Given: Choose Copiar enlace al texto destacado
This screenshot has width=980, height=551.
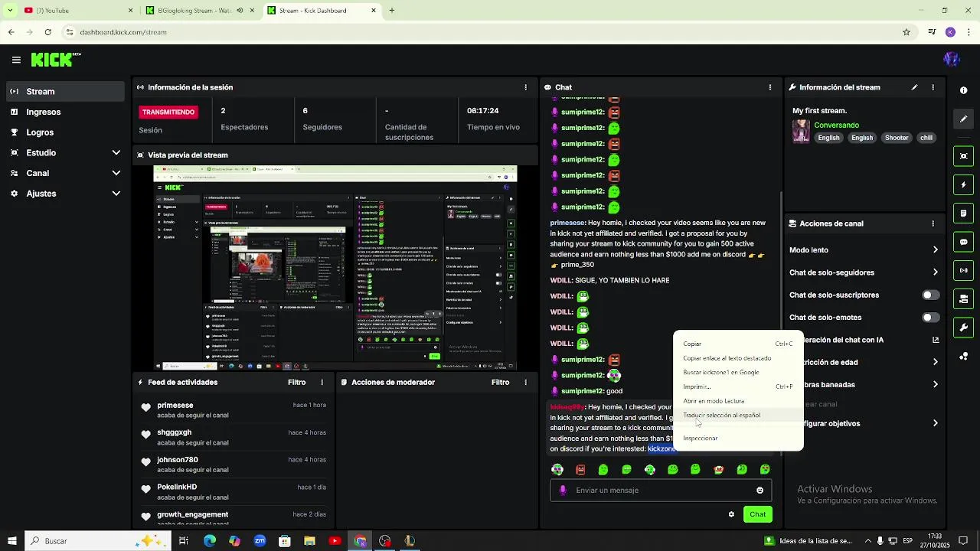Looking at the screenshot, I should [738, 358].
